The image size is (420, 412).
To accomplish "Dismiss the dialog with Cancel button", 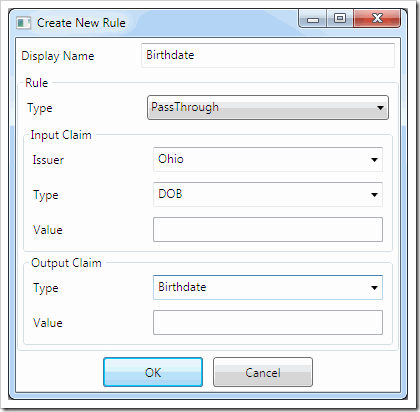I will tap(263, 372).
